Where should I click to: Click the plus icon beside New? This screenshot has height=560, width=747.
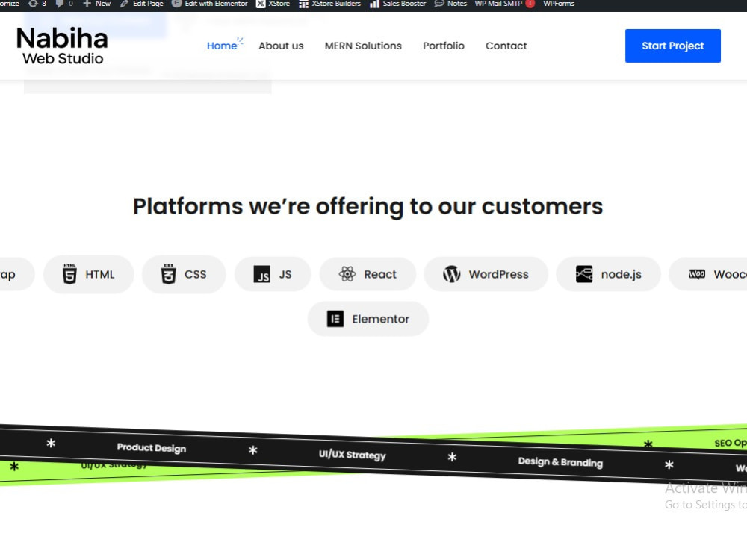coord(87,4)
